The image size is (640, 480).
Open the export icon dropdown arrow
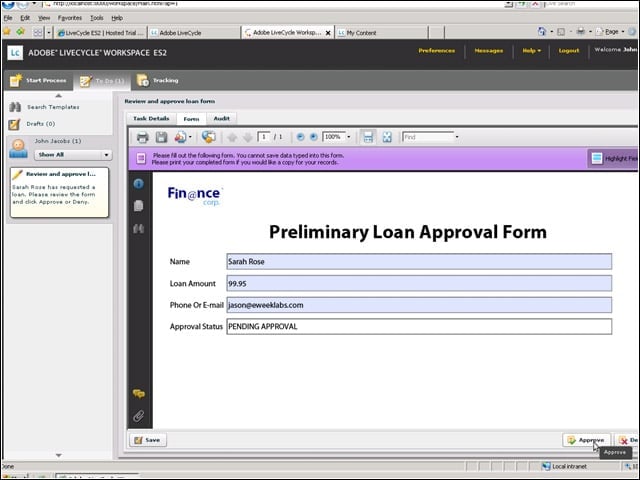click(x=190, y=137)
